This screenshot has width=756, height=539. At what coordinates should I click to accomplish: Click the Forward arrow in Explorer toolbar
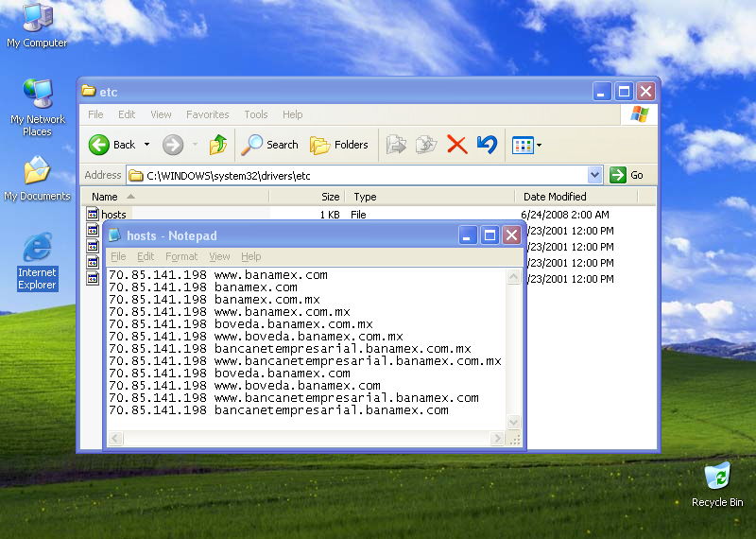[x=173, y=145]
